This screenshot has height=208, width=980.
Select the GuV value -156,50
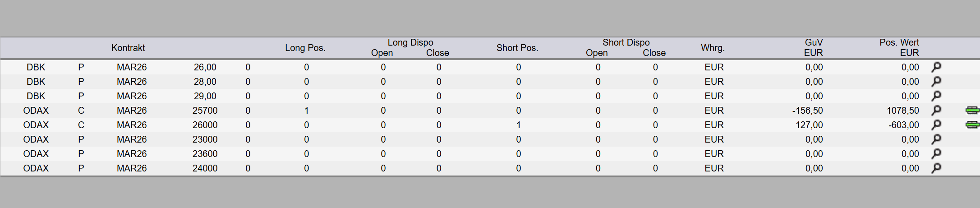click(807, 111)
